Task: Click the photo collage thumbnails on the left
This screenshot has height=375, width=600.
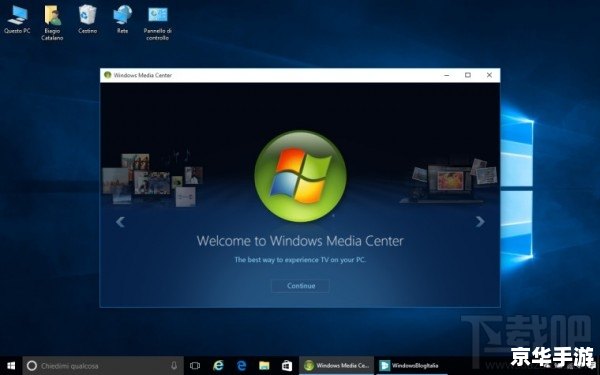Action: point(152,180)
